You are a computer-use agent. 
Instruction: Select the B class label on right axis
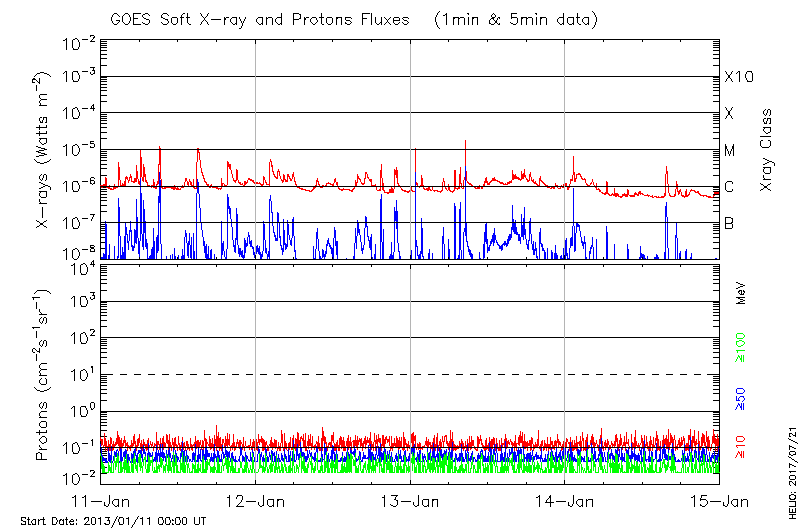point(729,223)
